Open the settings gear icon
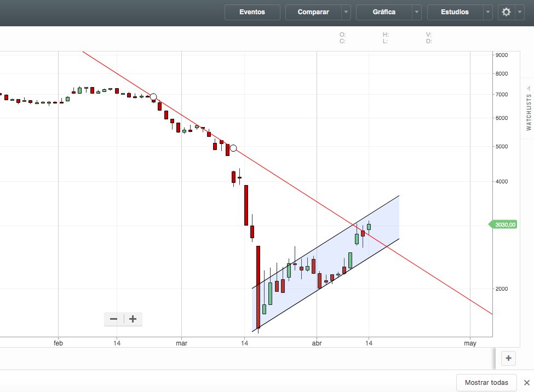The width and height of the screenshot is (534, 392). pyautogui.click(x=507, y=12)
